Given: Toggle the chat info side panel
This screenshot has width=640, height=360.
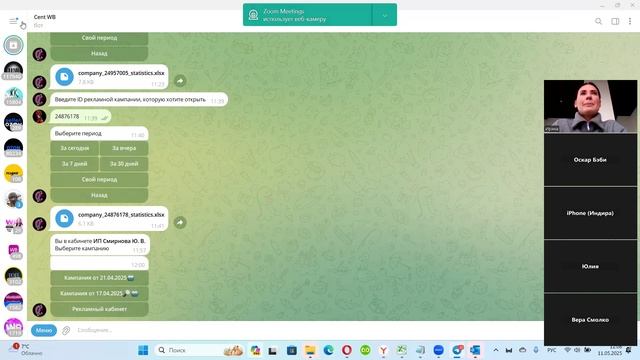Looking at the screenshot, I should [615, 21].
